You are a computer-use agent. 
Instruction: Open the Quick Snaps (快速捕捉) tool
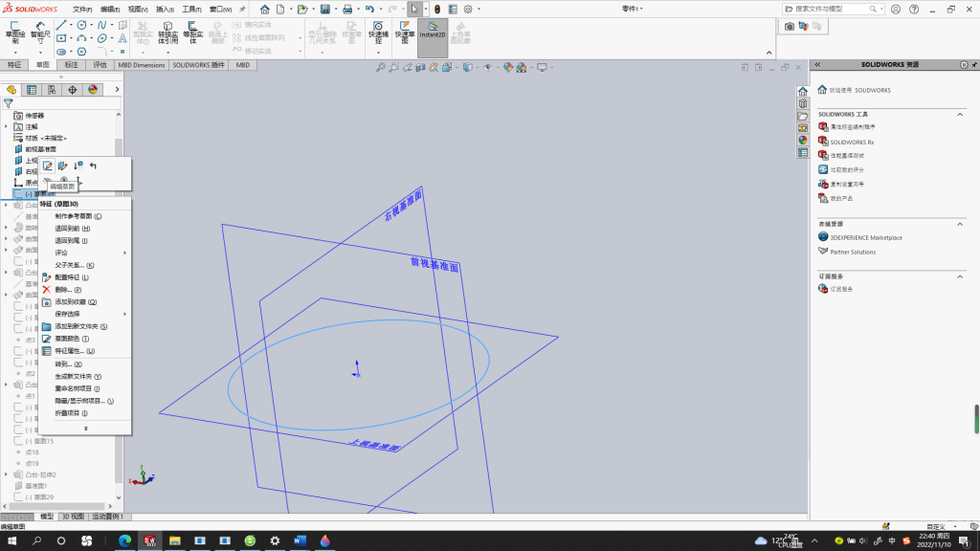[x=378, y=33]
